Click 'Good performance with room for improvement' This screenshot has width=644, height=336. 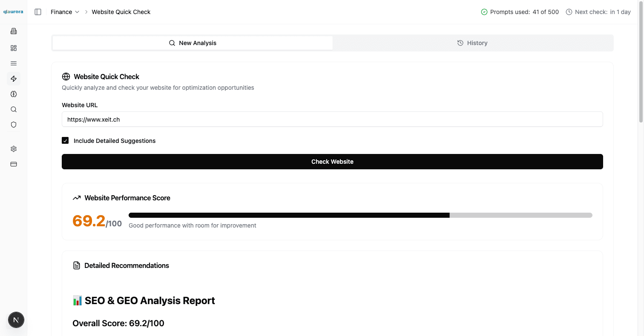point(193,225)
